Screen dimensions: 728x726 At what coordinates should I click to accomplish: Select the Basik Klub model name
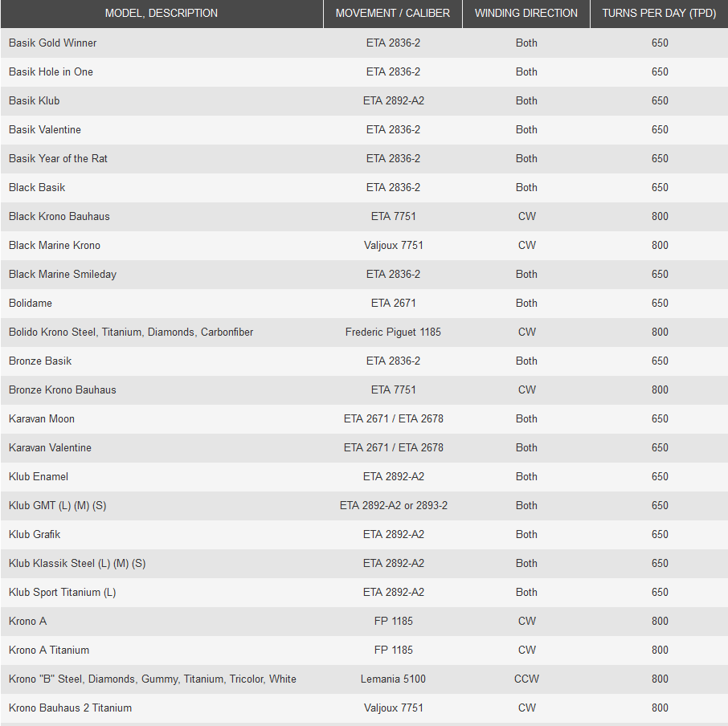click(34, 100)
